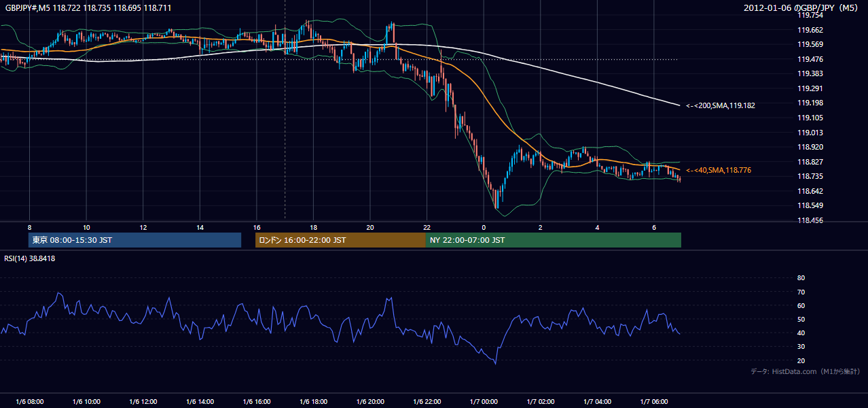
Task: Click RSI scale level 40
Action: 801,333
